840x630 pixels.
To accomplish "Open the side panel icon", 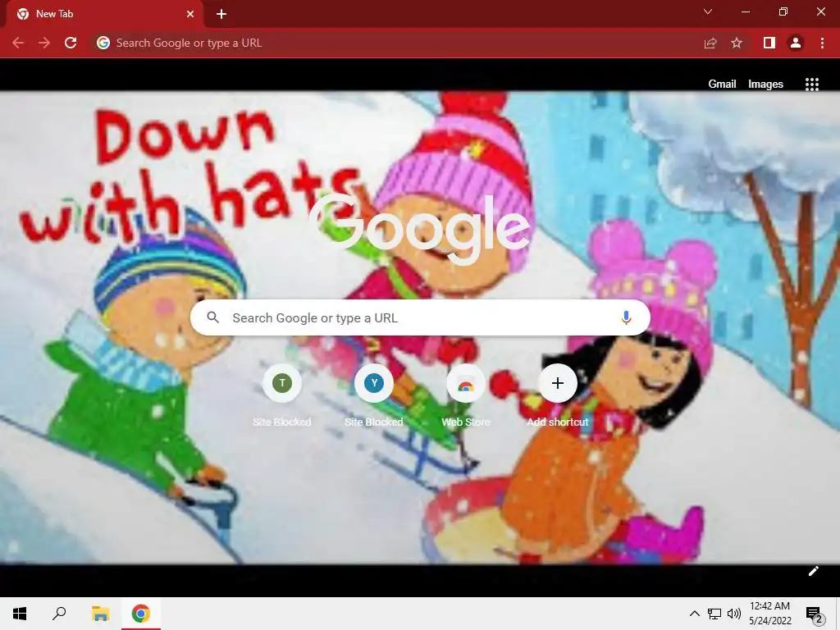I will tap(769, 43).
